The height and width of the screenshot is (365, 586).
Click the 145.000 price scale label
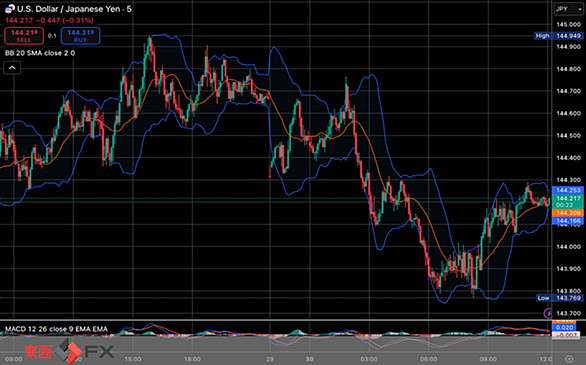[568, 24]
